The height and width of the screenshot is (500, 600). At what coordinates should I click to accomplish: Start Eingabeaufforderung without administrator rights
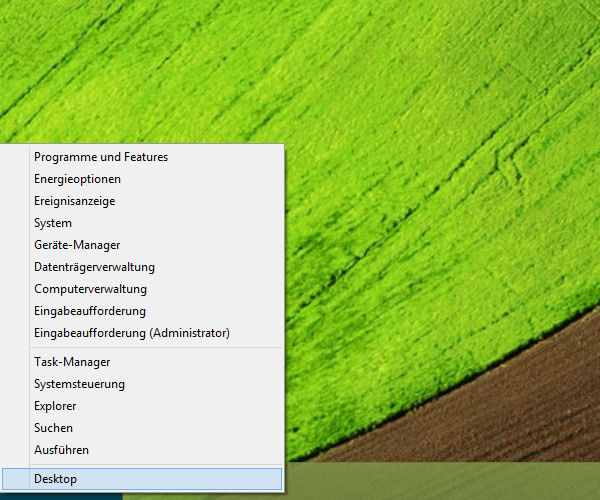point(89,311)
